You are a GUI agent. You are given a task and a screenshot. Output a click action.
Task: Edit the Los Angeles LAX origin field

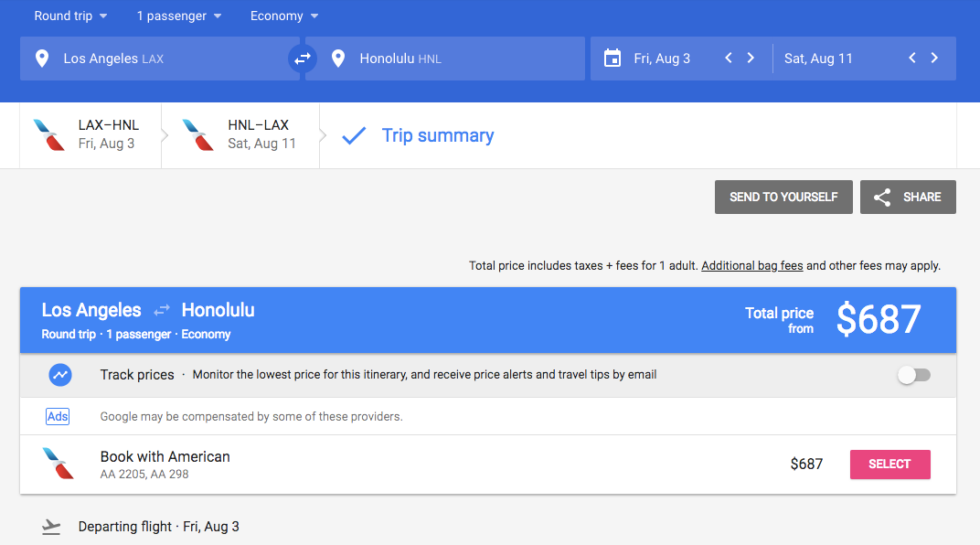159,59
